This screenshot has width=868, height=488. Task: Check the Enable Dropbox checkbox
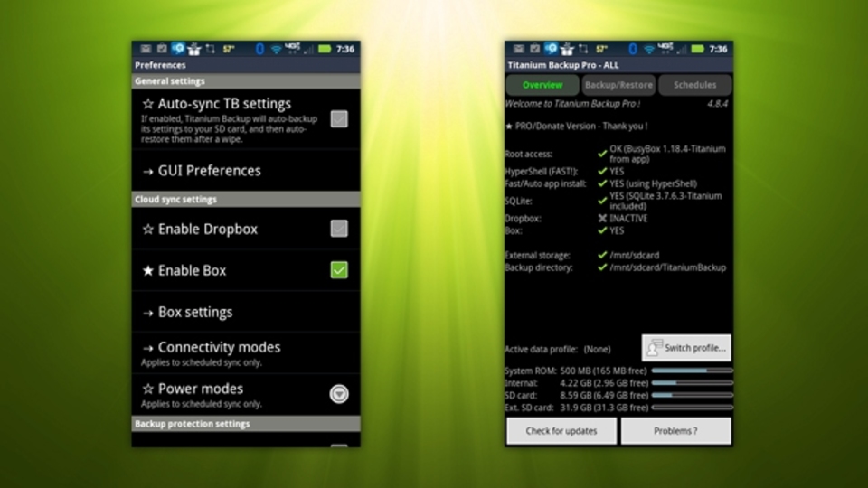(339, 229)
